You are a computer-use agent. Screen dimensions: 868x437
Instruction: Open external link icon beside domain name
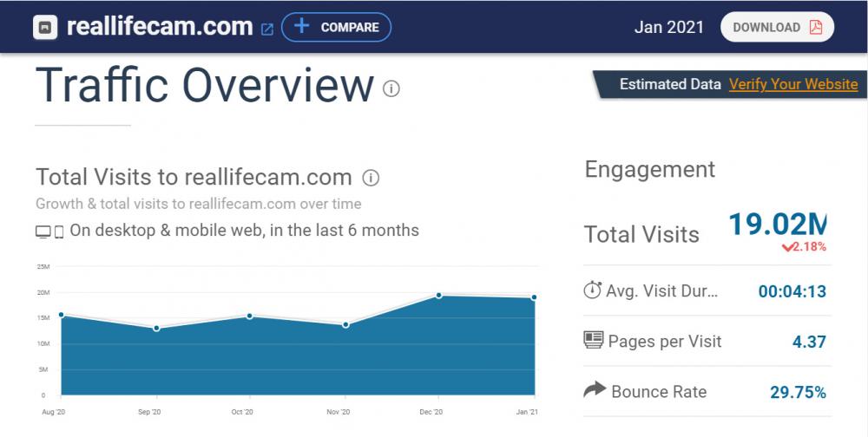click(x=267, y=29)
